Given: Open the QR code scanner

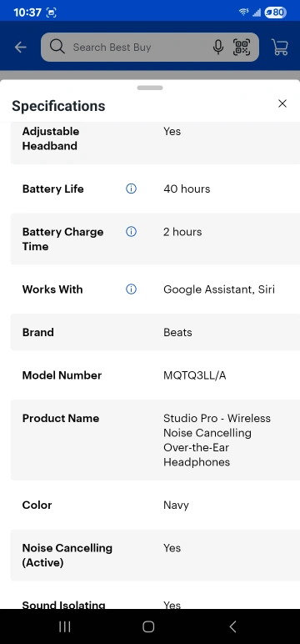Looking at the screenshot, I should point(242,48).
